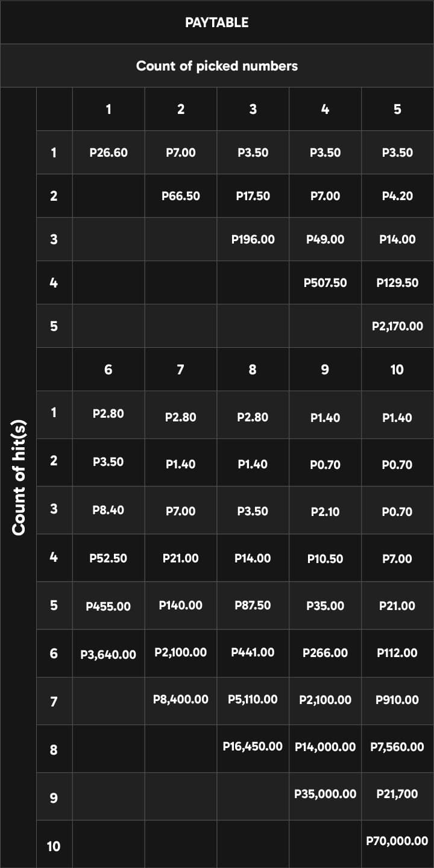Image resolution: width=434 pixels, height=868 pixels.
Task: Click the P70,000.00 jackpot cell
Action: [398, 841]
